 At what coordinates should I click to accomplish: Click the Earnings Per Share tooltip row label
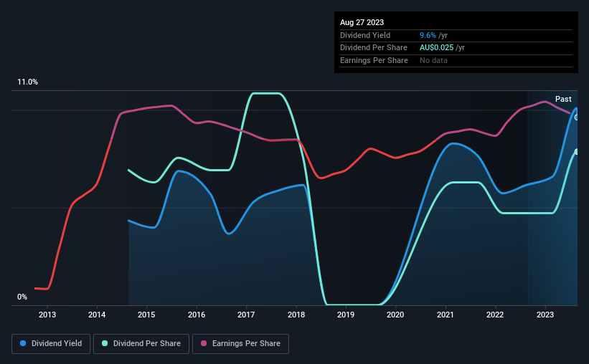[x=374, y=60]
